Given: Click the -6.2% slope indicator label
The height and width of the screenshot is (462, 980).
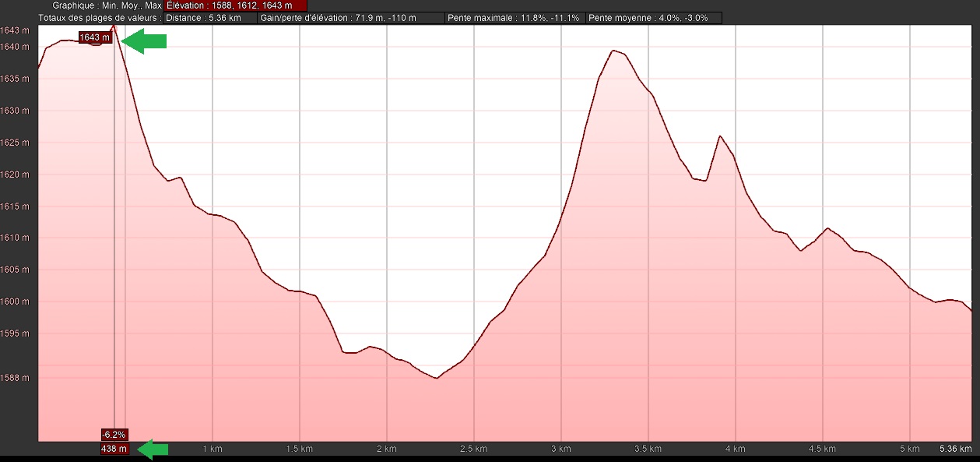Looking at the screenshot, I should 114,434.
